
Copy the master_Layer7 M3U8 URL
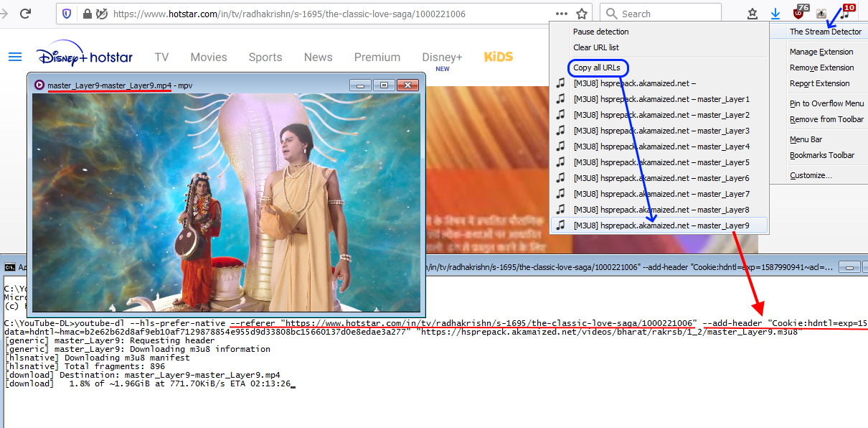click(x=659, y=194)
